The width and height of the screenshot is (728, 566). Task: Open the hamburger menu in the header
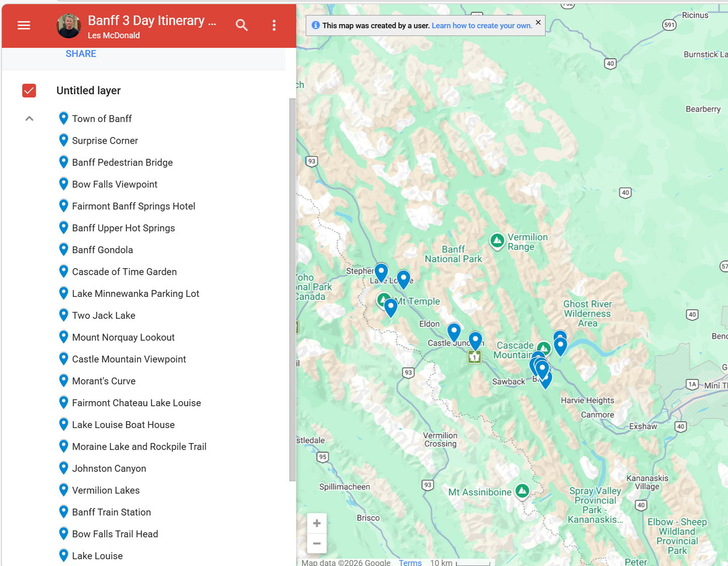tap(24, 25)
